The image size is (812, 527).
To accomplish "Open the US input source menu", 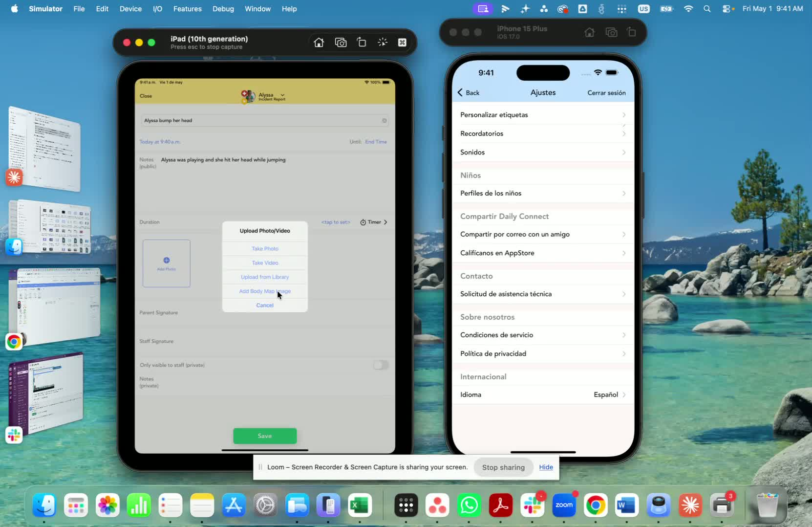I will 643,9.
